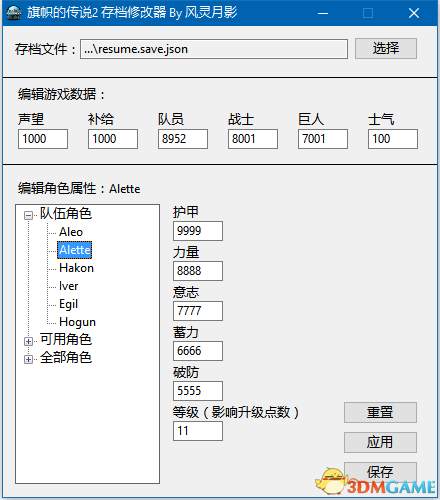Expand the 全部角色 tree node
440x500 pixels.
click(x=28, y=359)
